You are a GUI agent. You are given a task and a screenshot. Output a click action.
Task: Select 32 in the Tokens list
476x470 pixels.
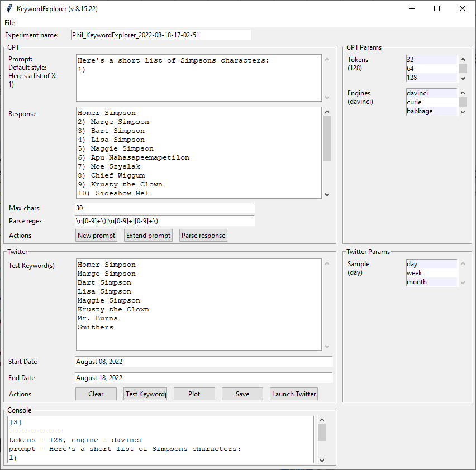pos(431,59)
